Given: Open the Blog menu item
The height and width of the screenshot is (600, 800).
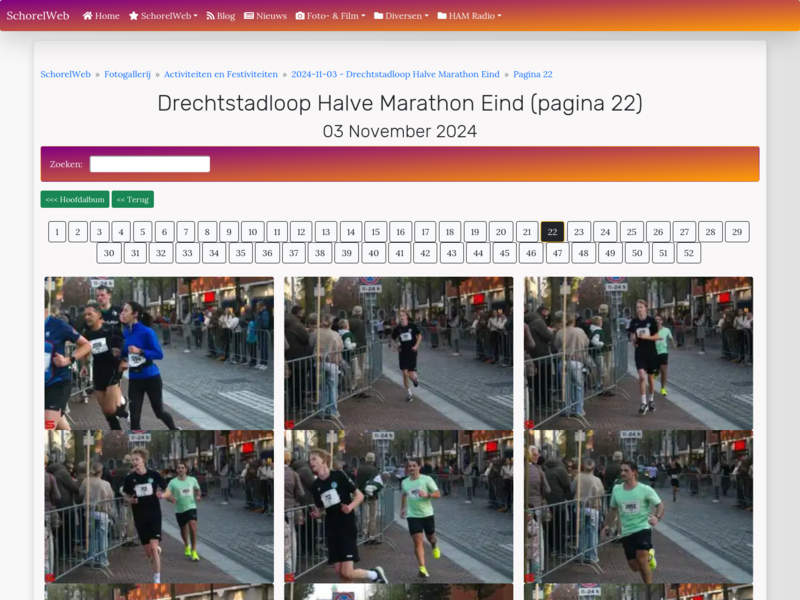Looking at the screenshot, I should coord(220,16).
